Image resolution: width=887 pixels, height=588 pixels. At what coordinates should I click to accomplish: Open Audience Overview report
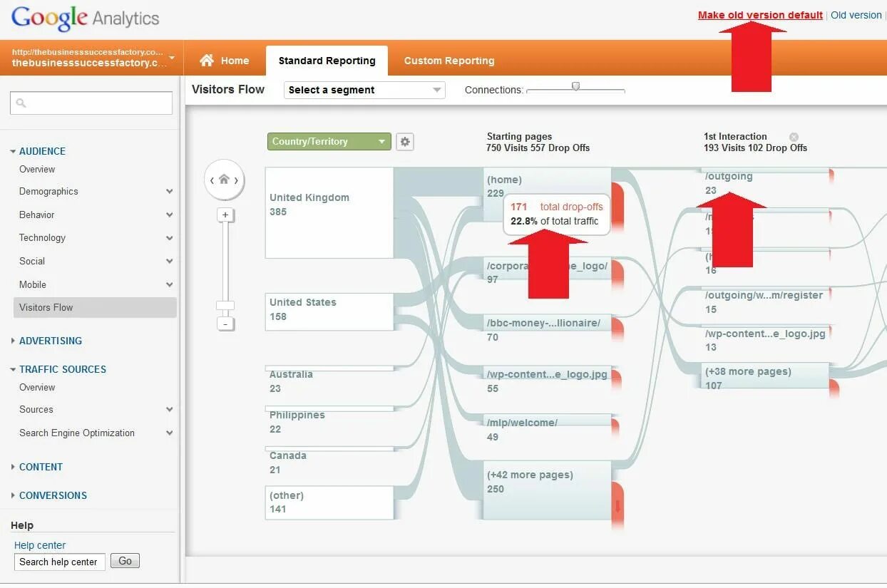(x=37, y=169)
